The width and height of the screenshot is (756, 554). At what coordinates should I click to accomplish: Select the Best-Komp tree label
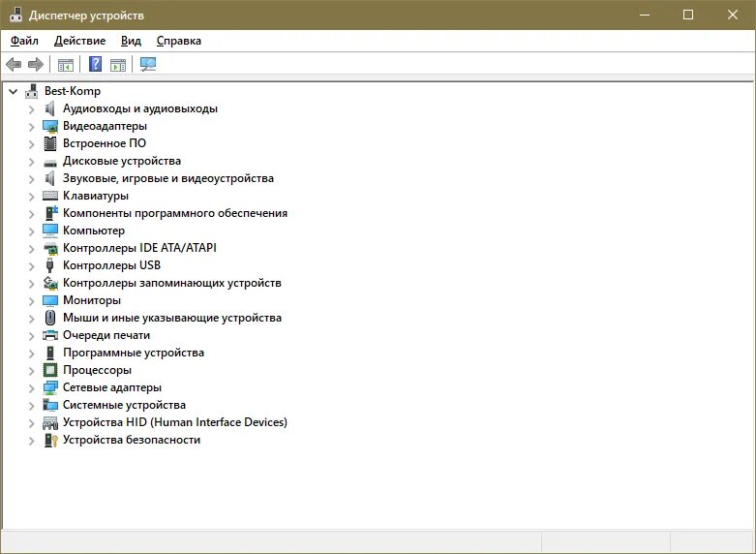pos(73,91)
